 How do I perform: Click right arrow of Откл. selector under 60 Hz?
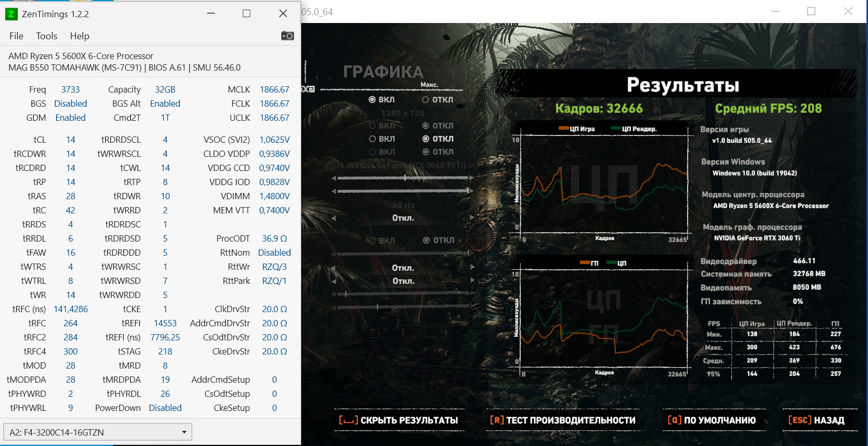click(x=472, y=218)
